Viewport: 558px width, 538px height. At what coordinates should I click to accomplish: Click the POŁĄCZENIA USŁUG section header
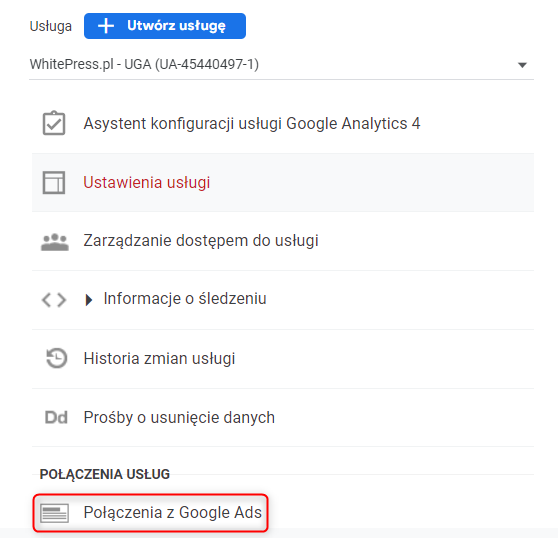coord(105,474)
